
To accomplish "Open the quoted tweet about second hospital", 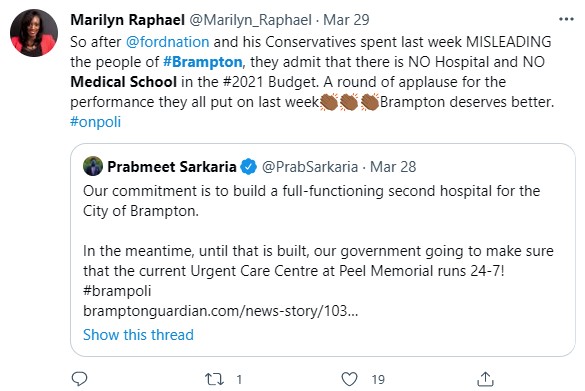I will [323, 250].
